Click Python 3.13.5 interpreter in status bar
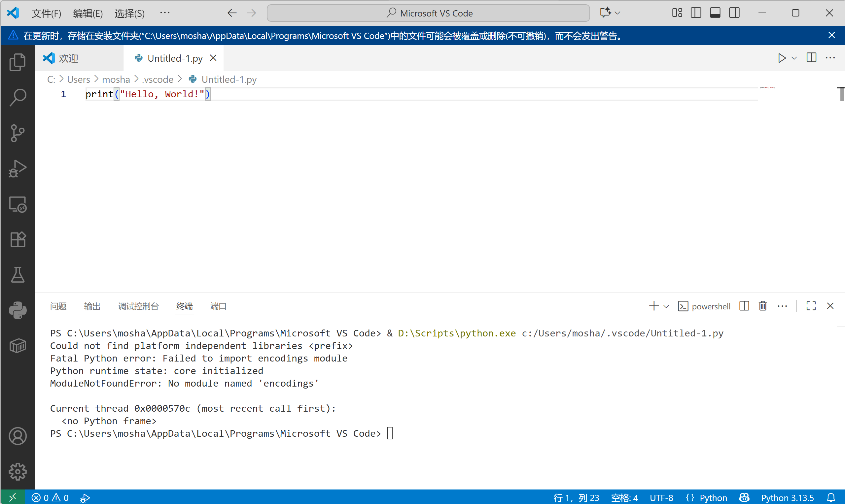 tap(787, 497)
